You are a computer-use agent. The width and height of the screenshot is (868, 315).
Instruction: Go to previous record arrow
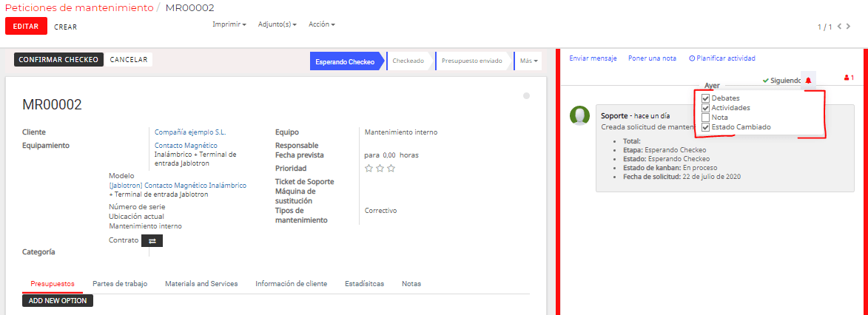[840, 26]
